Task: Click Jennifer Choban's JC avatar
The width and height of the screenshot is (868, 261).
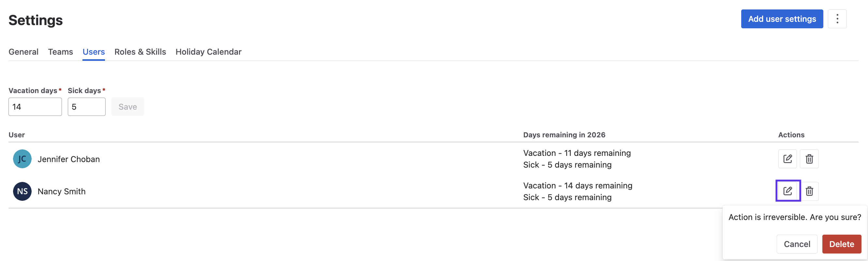Action: pyautogui.click(x=22, y=159)
